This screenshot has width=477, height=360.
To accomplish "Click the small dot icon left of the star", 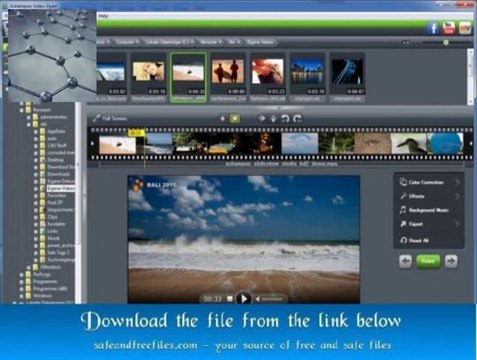I will [222, 118].
